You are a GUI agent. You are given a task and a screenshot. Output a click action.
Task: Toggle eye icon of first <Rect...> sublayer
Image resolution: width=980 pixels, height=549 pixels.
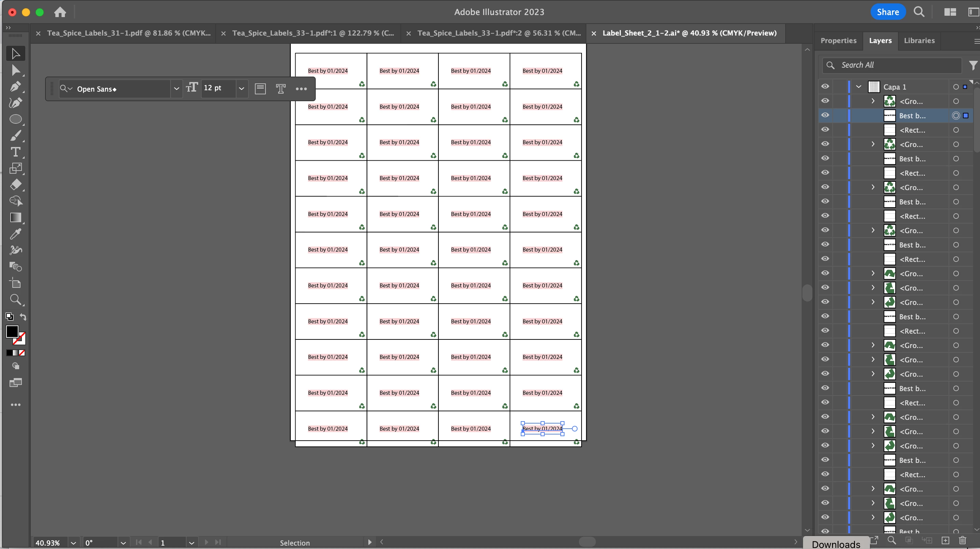pyautogui.click(x=825, y=130)
